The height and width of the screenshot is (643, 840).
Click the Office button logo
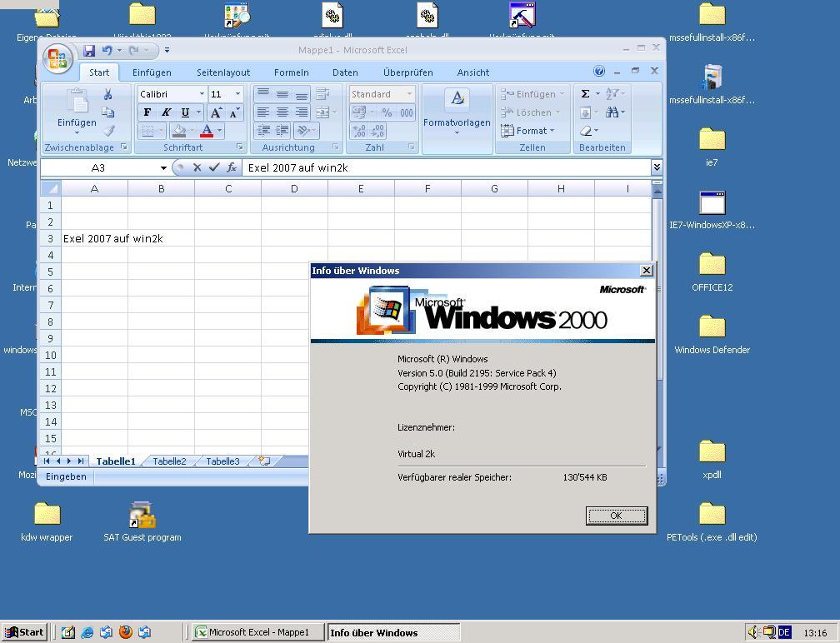[x=57, y=58]
